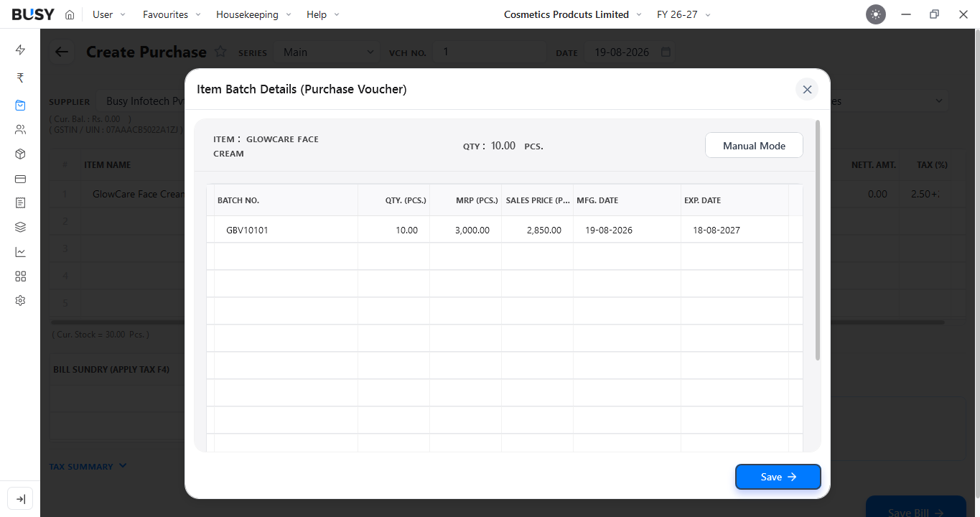Open dropdown at right of supplier row

pyautogui.click(x=938, y=101)
